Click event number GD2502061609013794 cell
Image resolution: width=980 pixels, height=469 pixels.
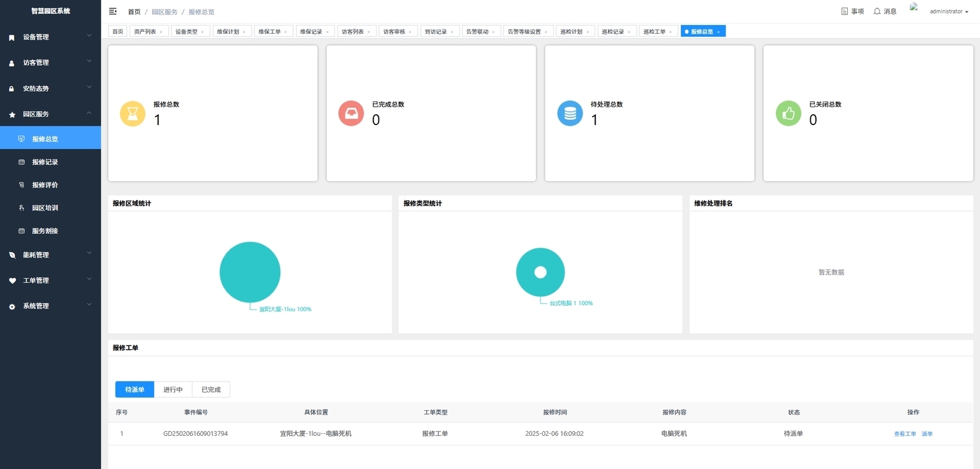click(x=195, y=434)
